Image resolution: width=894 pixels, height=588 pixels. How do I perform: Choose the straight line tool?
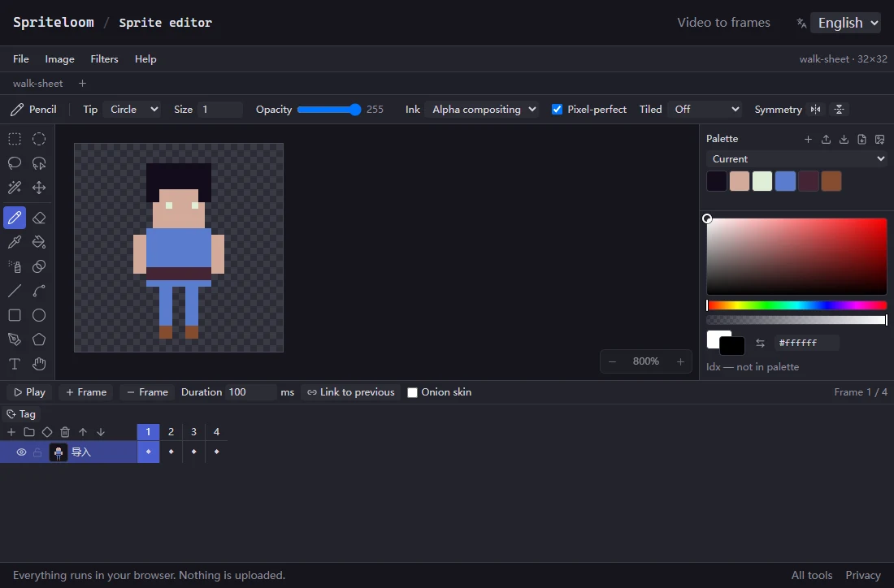coord(15,291)
